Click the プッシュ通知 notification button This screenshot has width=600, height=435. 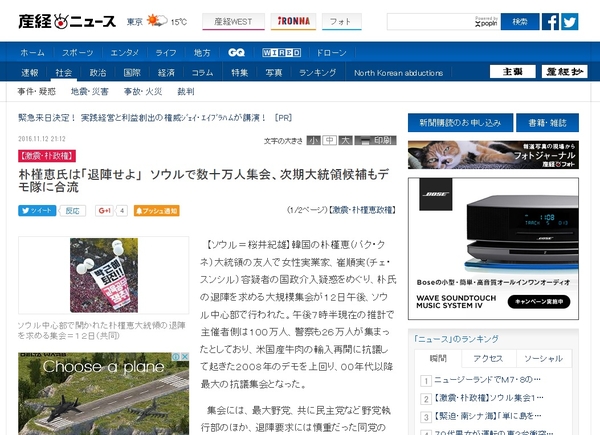tap(157, 210)
